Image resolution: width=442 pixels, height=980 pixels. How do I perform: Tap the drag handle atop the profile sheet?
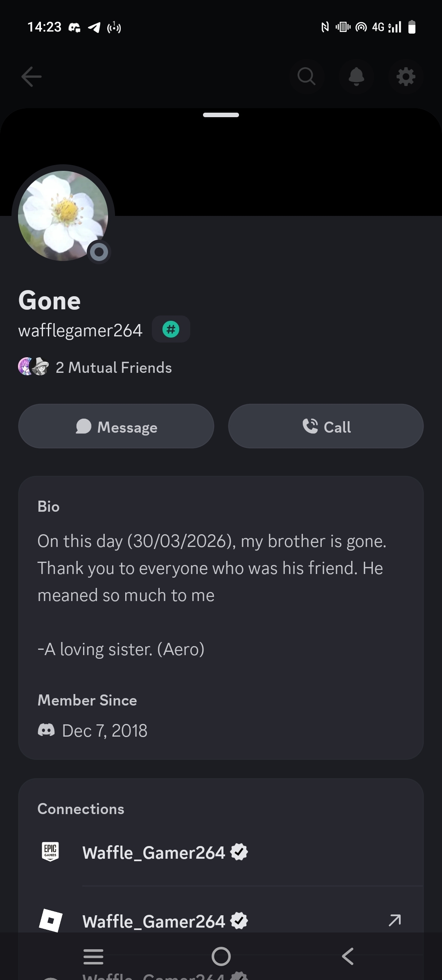221,115
